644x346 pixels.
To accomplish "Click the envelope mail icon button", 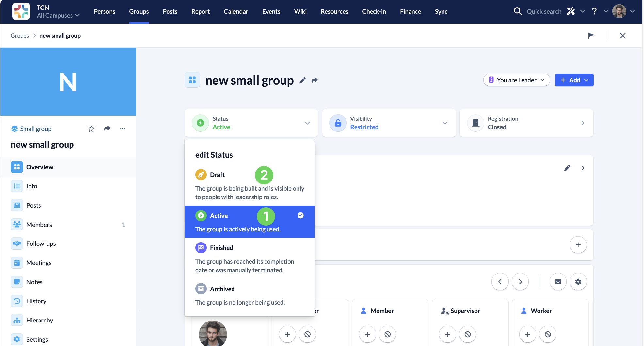I will 558,282.
